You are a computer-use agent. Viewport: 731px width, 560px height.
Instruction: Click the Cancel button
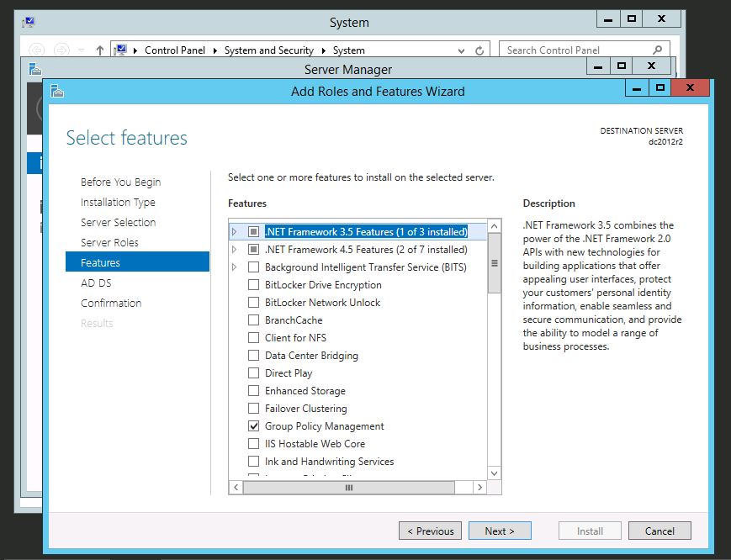coord(659,531)
